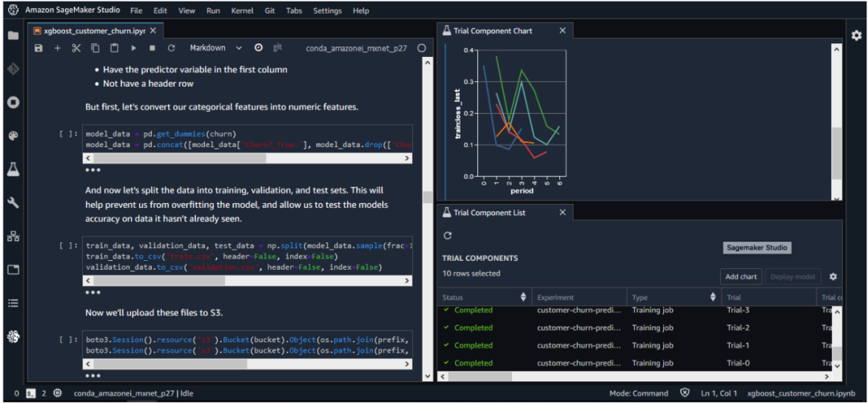This screenshot has width=868, height=403.
Task: Open the Tabs menu
Action: click(294, 10)
